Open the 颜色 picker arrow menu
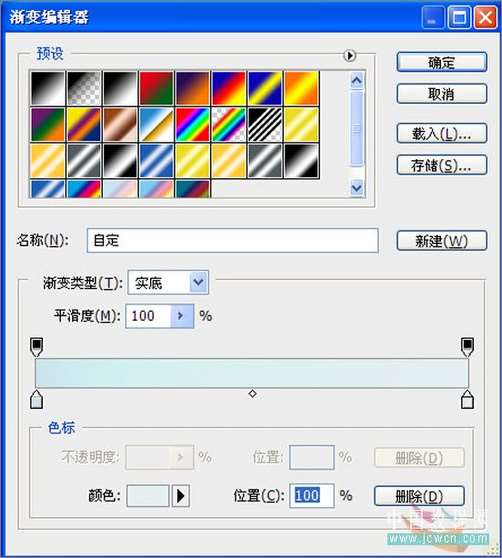 point(181,496)
